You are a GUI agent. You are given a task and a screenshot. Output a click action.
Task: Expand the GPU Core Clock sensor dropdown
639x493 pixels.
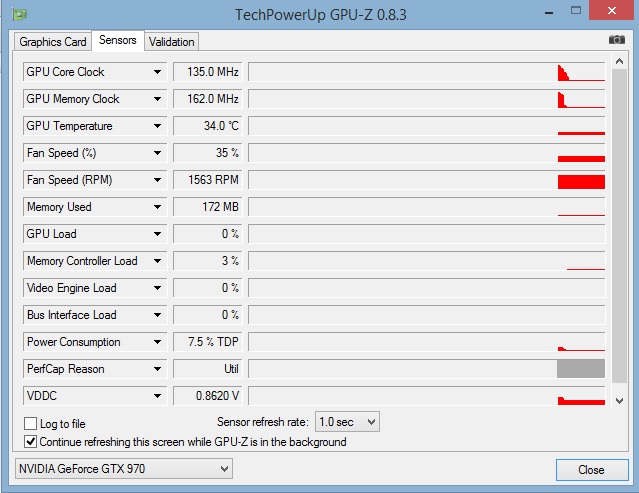coord(157,72)
